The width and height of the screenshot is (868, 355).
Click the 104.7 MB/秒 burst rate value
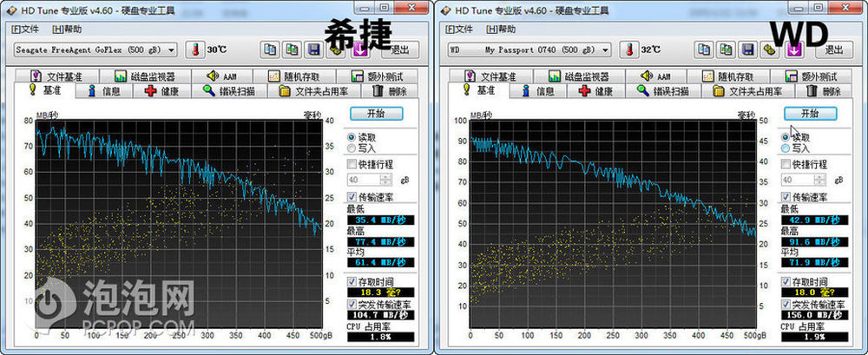point(381,315)
